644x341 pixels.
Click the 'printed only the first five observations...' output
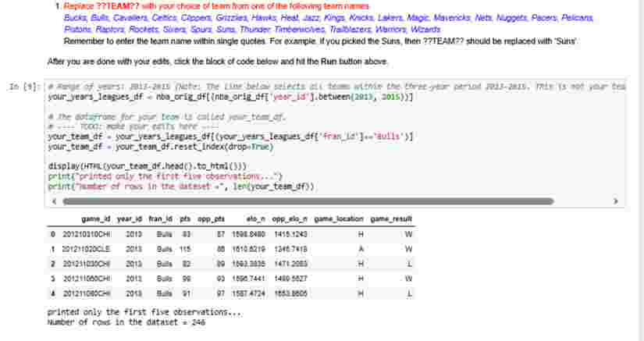pos(144,312)
